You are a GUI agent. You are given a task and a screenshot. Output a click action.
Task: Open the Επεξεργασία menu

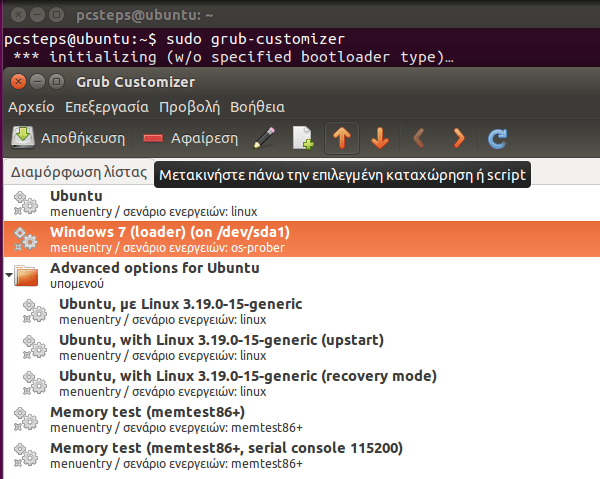point(107,107)
